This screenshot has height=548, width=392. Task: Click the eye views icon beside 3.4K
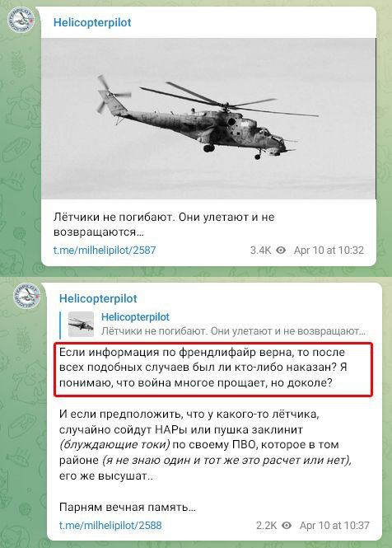pos(281,251)
